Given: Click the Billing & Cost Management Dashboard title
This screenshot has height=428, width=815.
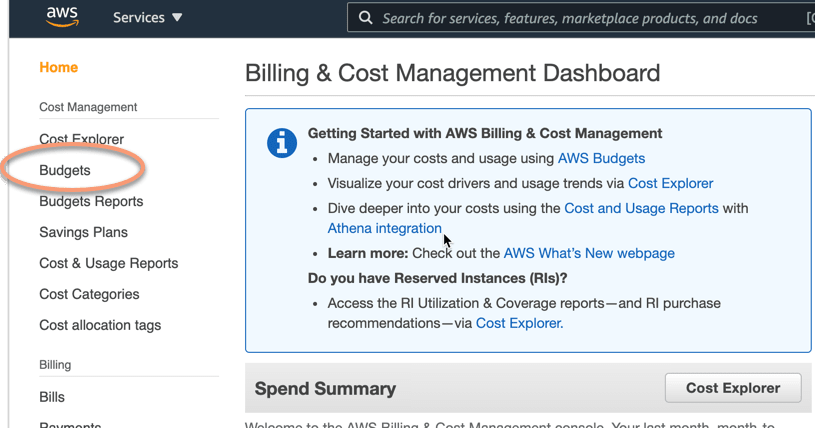Looking at the screenshot, I should (453, 73).
